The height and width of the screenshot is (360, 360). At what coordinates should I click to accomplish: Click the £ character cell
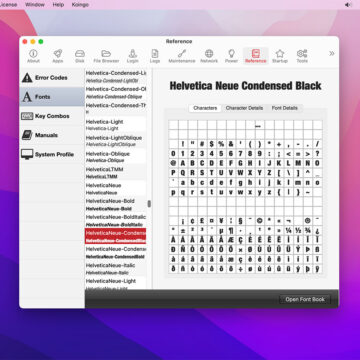(x=202, y=221)
